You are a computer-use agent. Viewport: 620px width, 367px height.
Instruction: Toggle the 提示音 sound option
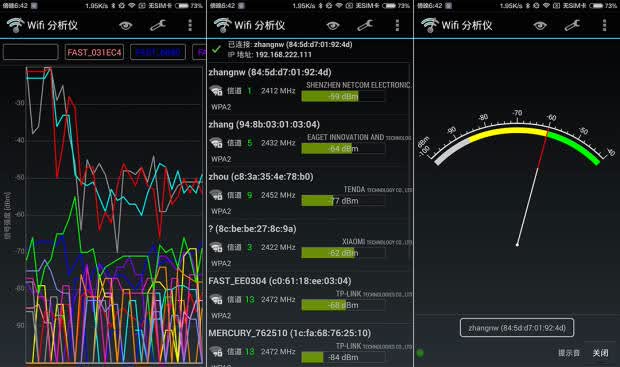coord(569,353)
